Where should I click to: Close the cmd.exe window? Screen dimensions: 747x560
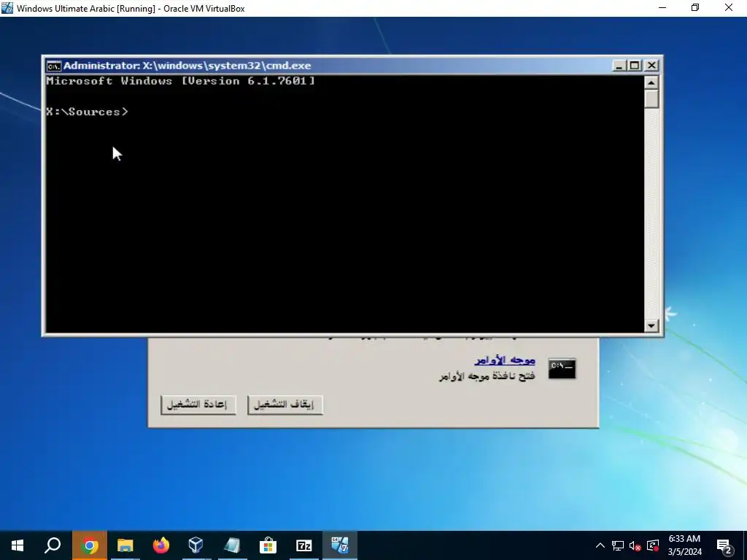pos(651,66)
